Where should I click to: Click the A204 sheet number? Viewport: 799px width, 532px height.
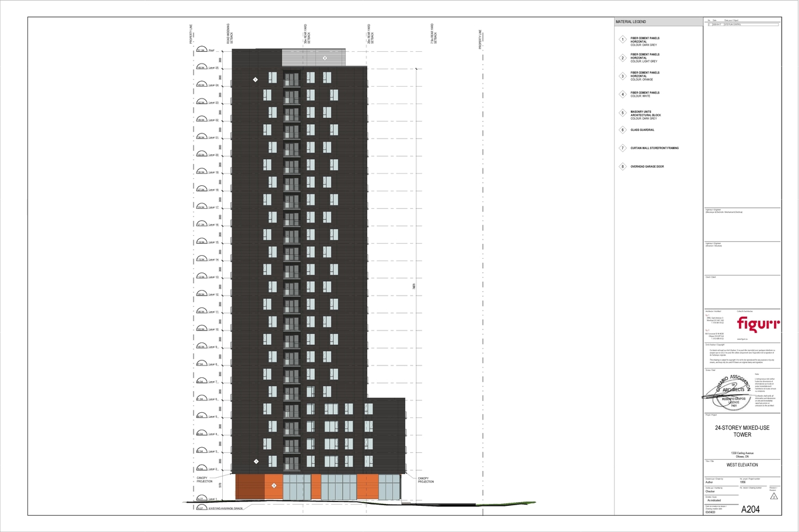tap(752, 510)
